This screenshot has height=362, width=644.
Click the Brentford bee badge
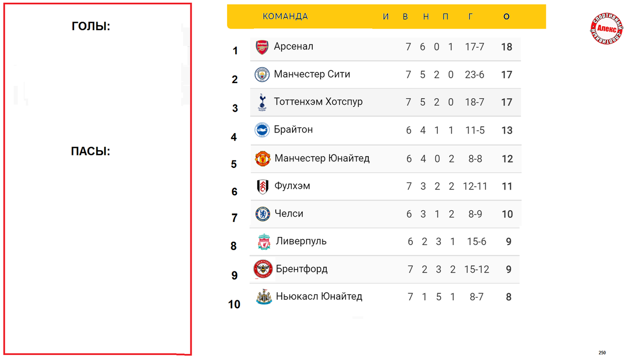pyautogui.click(x=264, y=269)
